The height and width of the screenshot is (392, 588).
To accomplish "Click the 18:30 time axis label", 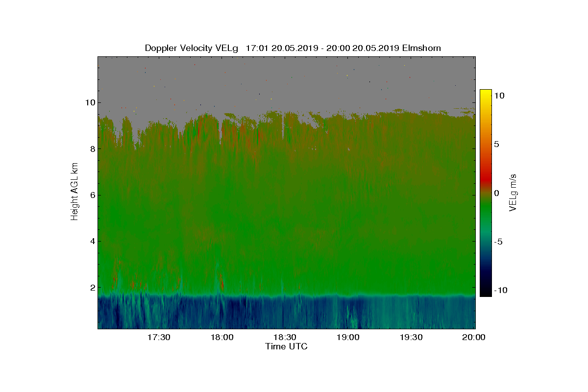I will [285, 337].
